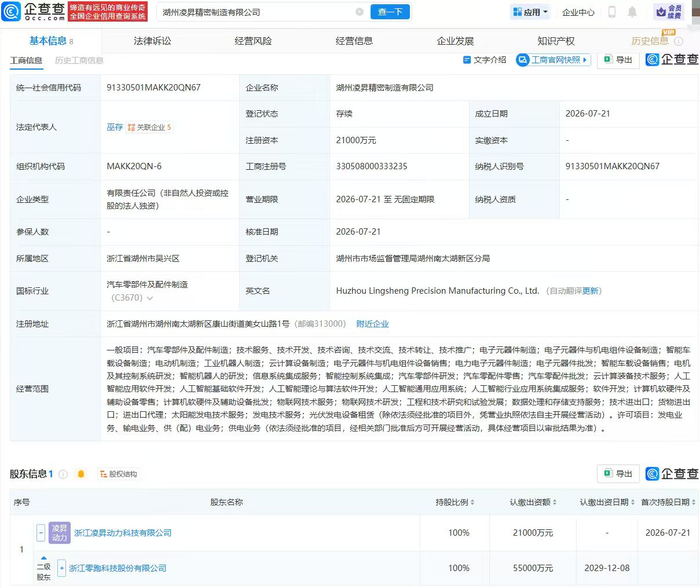Click the 查一下 search button
Image resolution: width=700 pixels, height=588 pixels.
pos(390,12)
